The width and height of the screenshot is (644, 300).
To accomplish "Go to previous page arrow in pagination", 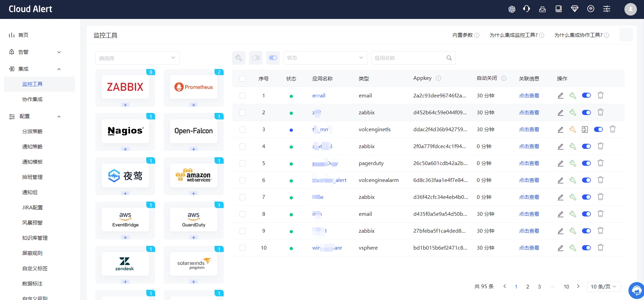I will tap(504, 286).
